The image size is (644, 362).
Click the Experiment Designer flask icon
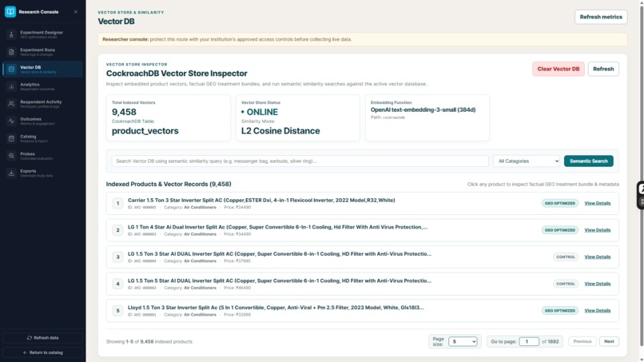[x=11, y=34]
